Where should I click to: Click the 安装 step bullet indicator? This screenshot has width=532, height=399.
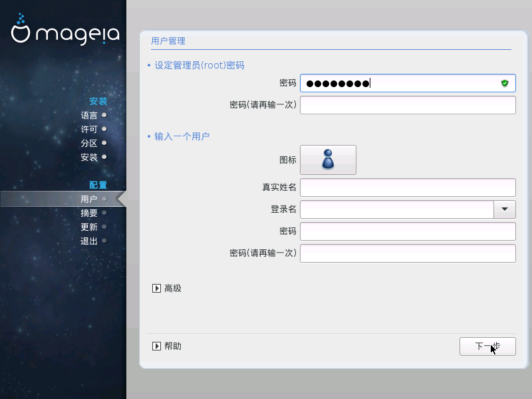[x=104, y=157]
